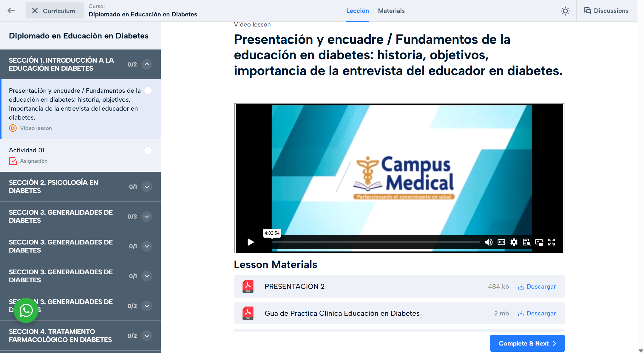644x353 pixels.
Task: Download Gua de Practica Clinica file
Action: [537, 313]
